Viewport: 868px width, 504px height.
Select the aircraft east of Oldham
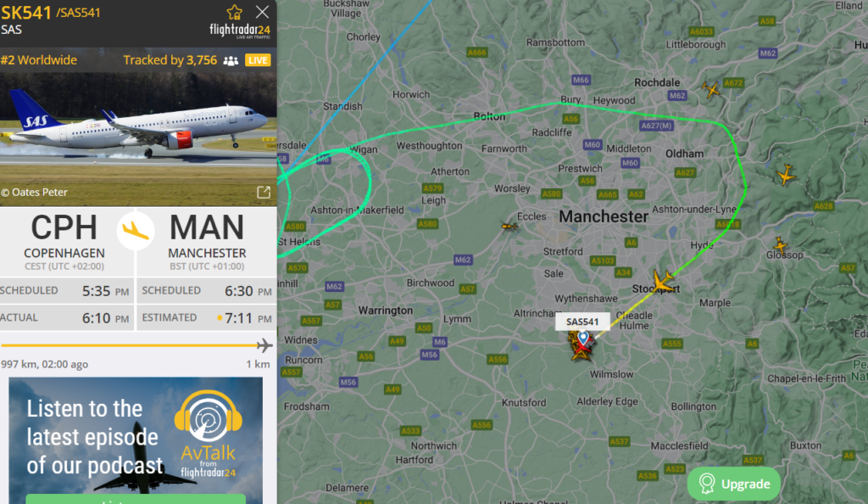[786, 175]
